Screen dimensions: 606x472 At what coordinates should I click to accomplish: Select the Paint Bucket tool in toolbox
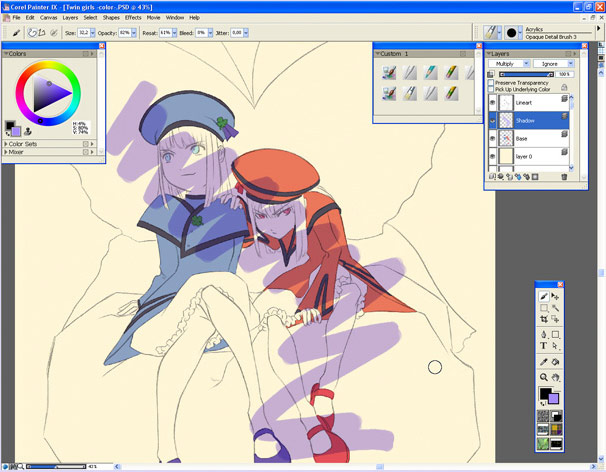click(x=555, y=362)
